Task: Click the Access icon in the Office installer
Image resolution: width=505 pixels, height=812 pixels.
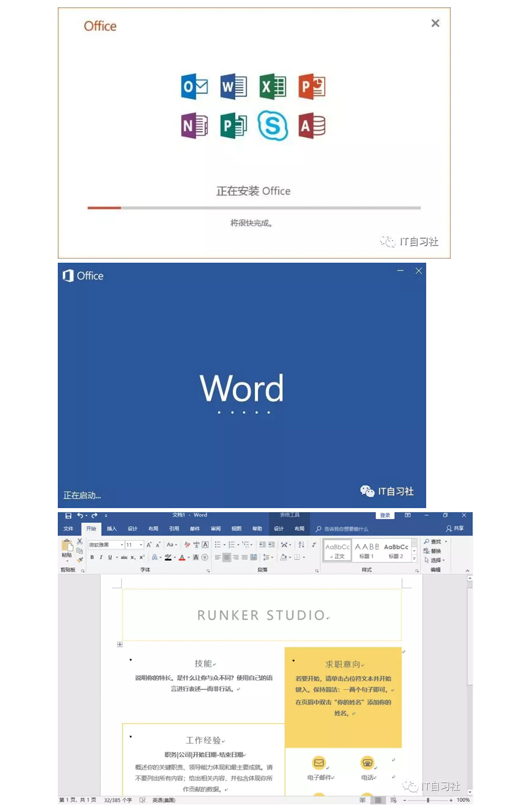Action: point(312,125)
